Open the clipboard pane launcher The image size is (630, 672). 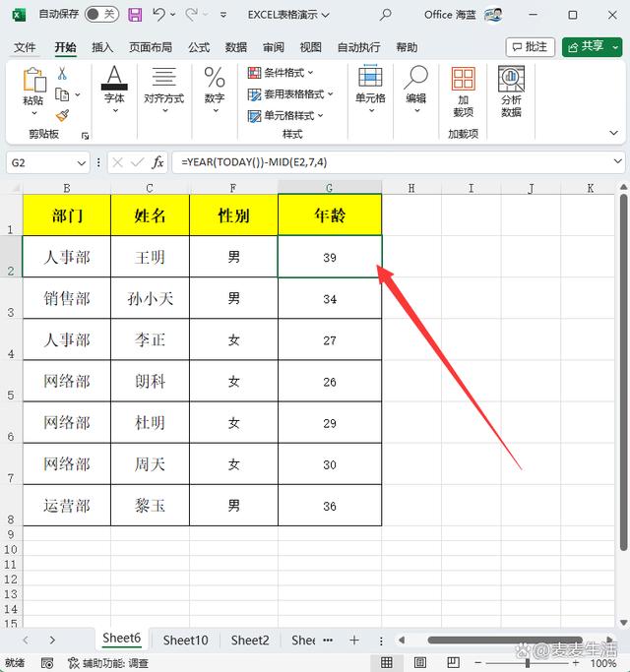(85, 136)
